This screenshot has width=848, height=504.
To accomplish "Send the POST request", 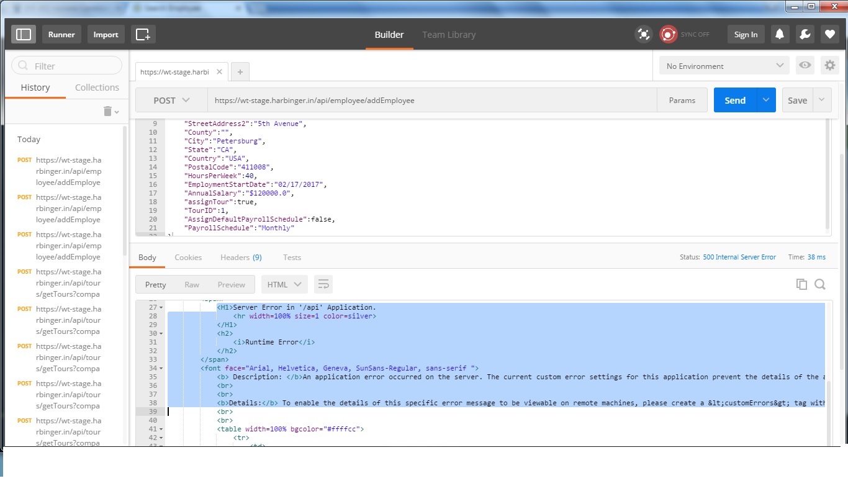I will 735,100.
